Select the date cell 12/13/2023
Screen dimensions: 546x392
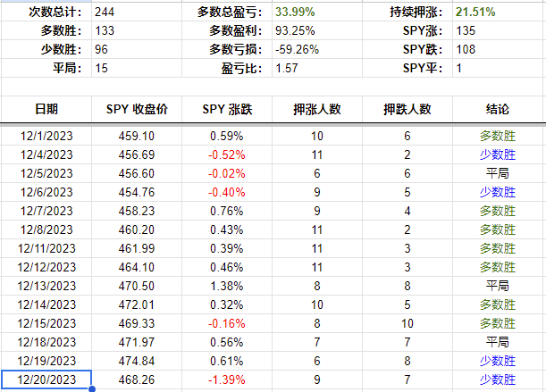coord(46,286)
